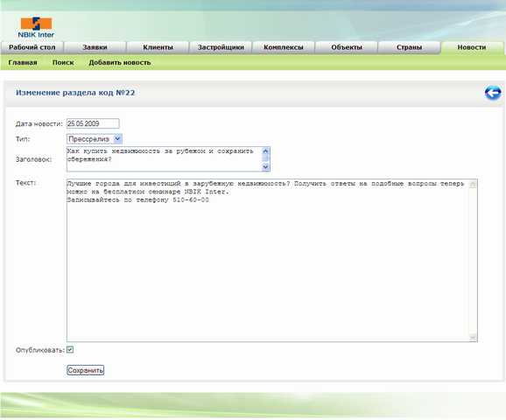The image size is (506, 420).
Task: Toggle the Опубликовать checkbox
Action: (x=70, y=350)
